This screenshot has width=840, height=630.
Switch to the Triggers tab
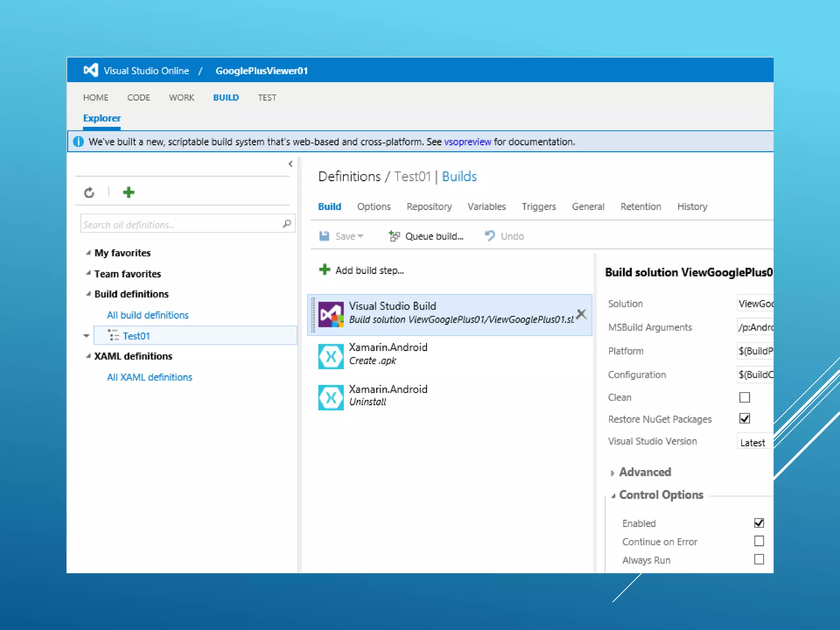539,207
